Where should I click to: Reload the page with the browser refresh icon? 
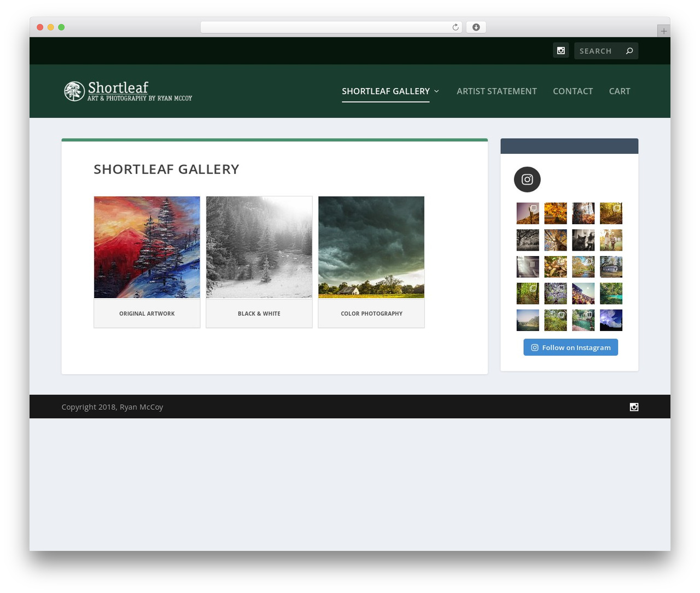click(456, 27)
